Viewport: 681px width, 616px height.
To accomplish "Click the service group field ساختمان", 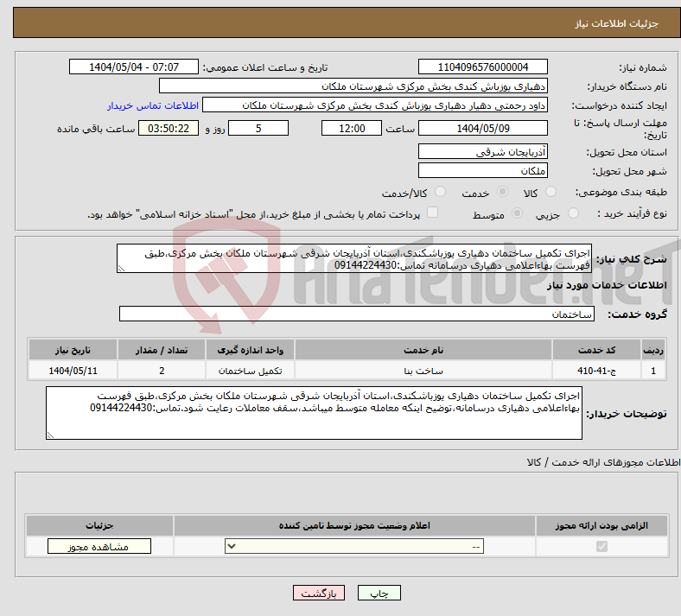I will [357, 314].
